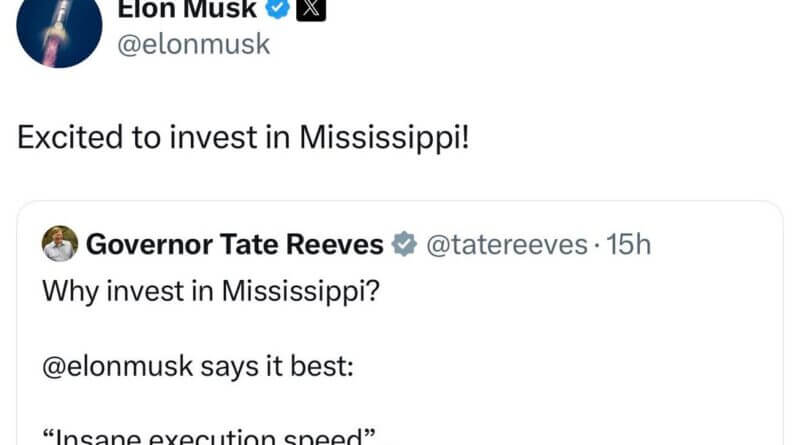Image resolution: width=800 pixels, height=445 pixels.
Task: Open Governor Tate Reeves' small avatar
Action: click(x=60, y=243)
